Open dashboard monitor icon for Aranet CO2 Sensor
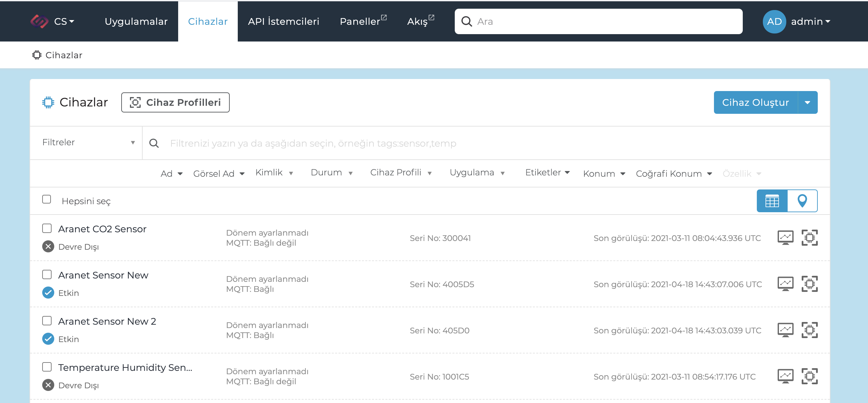This screenshot has width=868, height=403. (x=785, y=238)
